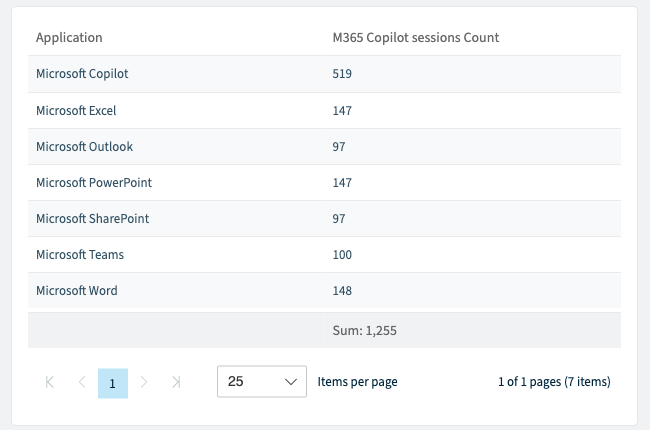Click the Microsoft Teams count 100
The width and height of the screenshot is (650, 430).
pyautogui.click(x=342, y=255)
